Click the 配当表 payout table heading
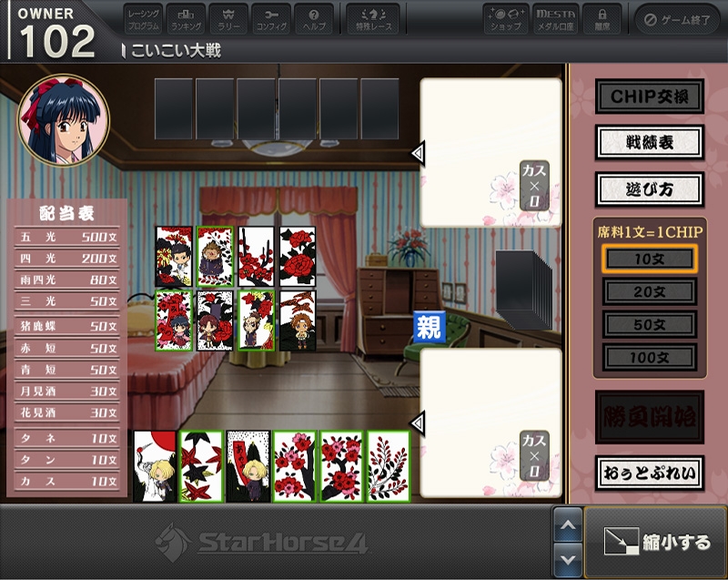Viewport: 728px width, 580px height. pyautogui.click(x=66, y=213)
